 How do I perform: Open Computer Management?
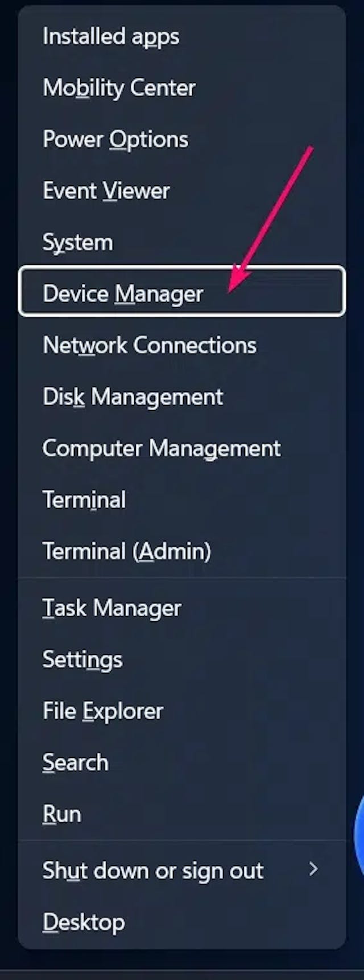coord(162,448)
